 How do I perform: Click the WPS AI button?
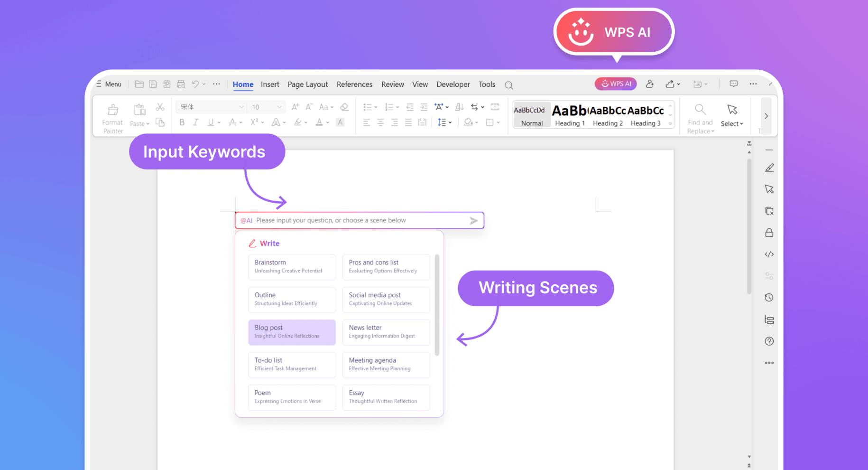pyautogui.click(x=615, y=84)
